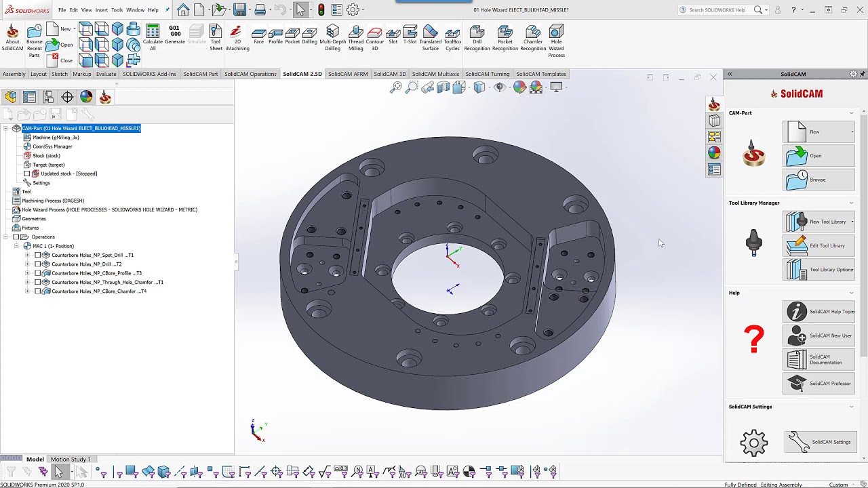This screenshot has height=488, width=868.
Task: Click the Search SOLIDWORKS Help field
Action: click(x=717, y=10)
